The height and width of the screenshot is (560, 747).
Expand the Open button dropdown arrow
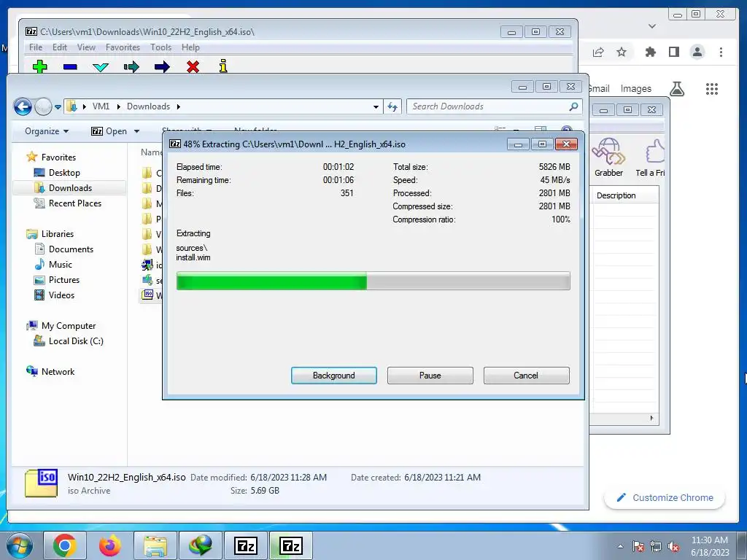(136, 131)
